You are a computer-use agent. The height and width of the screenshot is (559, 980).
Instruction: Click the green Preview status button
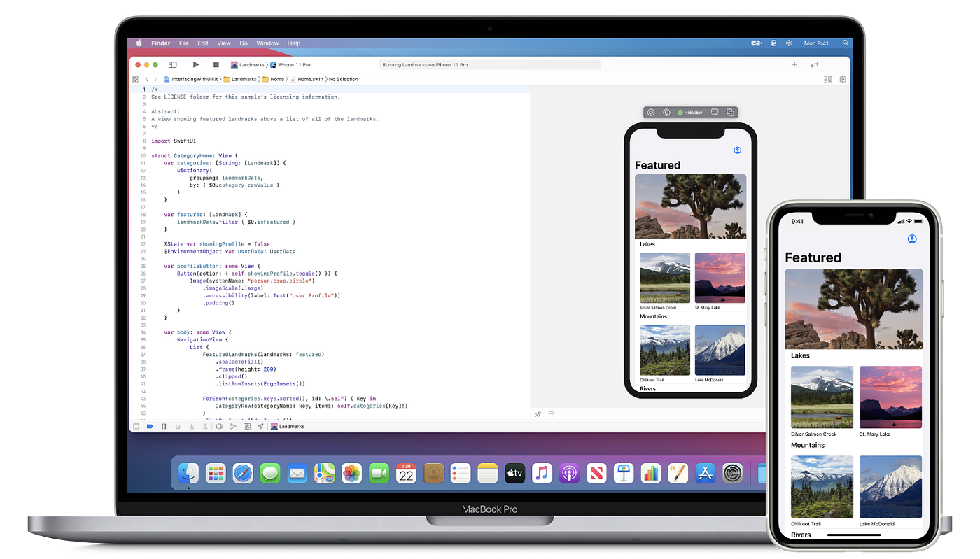[x=690, y=112]
